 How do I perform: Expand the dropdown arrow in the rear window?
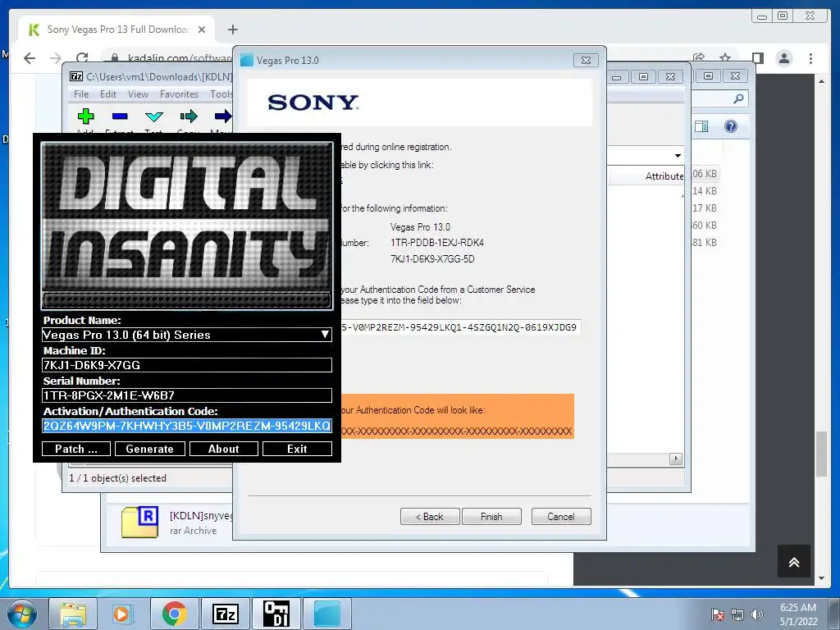(678, 155)
